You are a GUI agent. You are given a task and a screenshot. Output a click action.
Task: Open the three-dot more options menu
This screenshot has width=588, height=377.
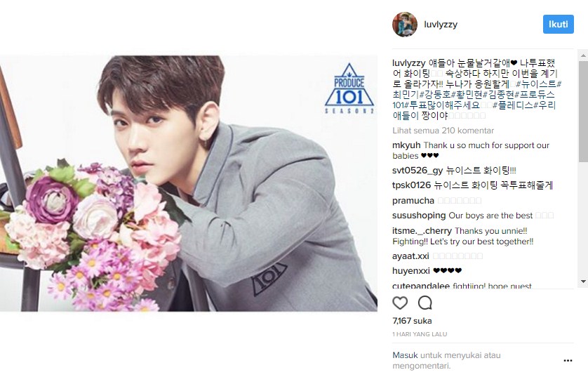(568, 360)
